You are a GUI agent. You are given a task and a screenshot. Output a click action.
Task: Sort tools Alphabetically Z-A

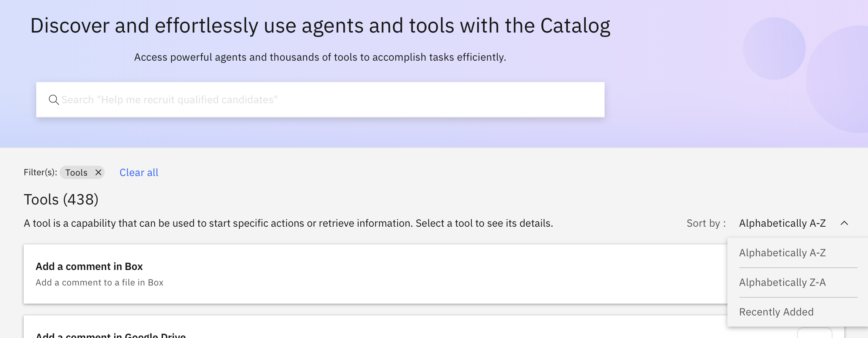pyautogui.click(x=782, y=283)
